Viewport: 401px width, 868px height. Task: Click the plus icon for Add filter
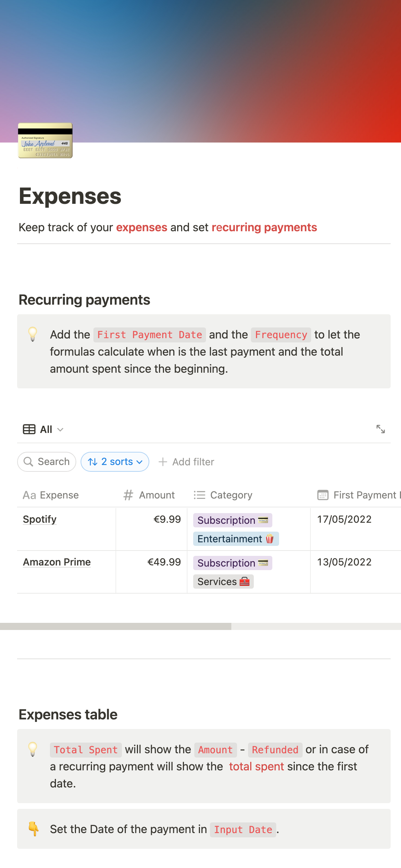pyautogui.click(x=163, y=462)
